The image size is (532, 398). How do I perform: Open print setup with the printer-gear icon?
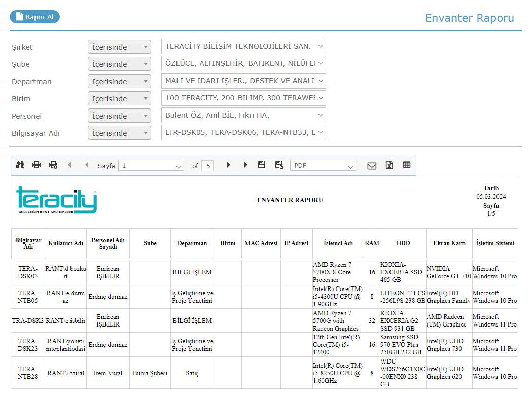53,165
